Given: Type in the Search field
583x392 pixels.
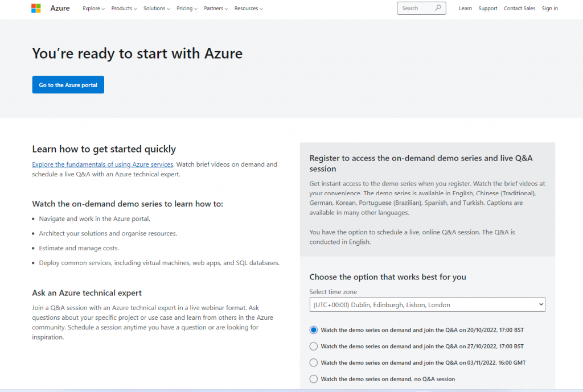Looking at the screenshot, I should coord(416,9).
